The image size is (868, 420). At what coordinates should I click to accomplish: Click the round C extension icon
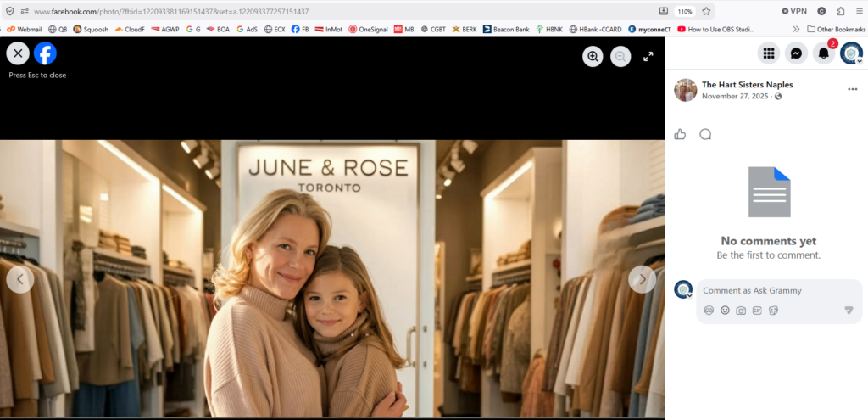[x=821, y=11]
